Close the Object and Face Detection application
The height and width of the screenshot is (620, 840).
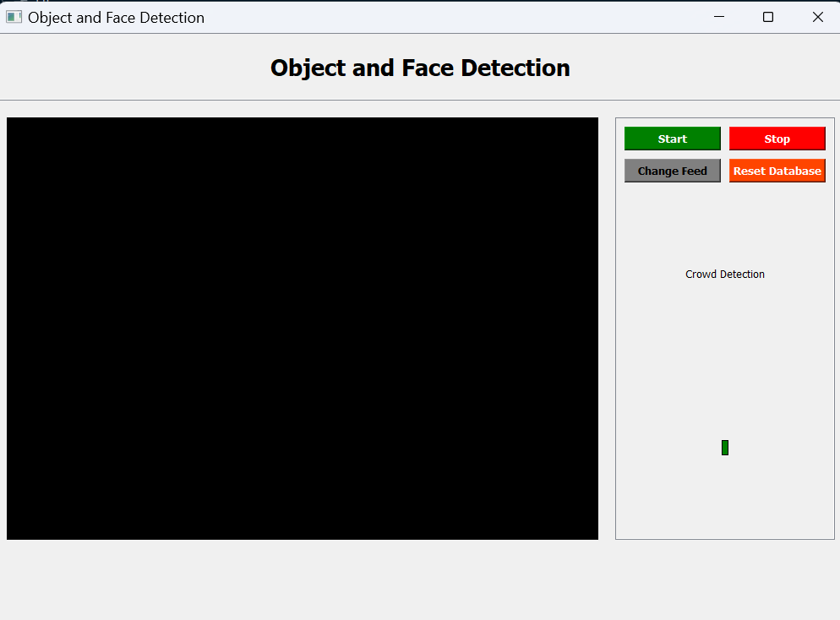(816, 16)
